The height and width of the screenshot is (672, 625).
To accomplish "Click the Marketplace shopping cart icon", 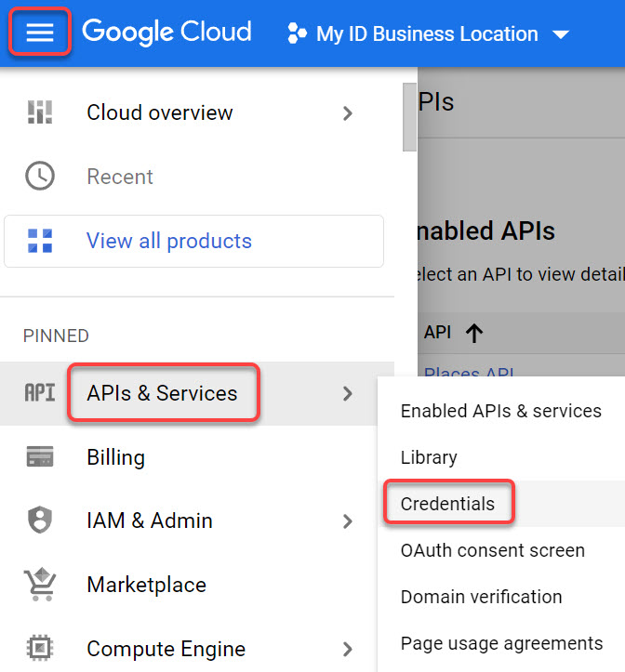I will pyautogui.click(x=40, y=586).
